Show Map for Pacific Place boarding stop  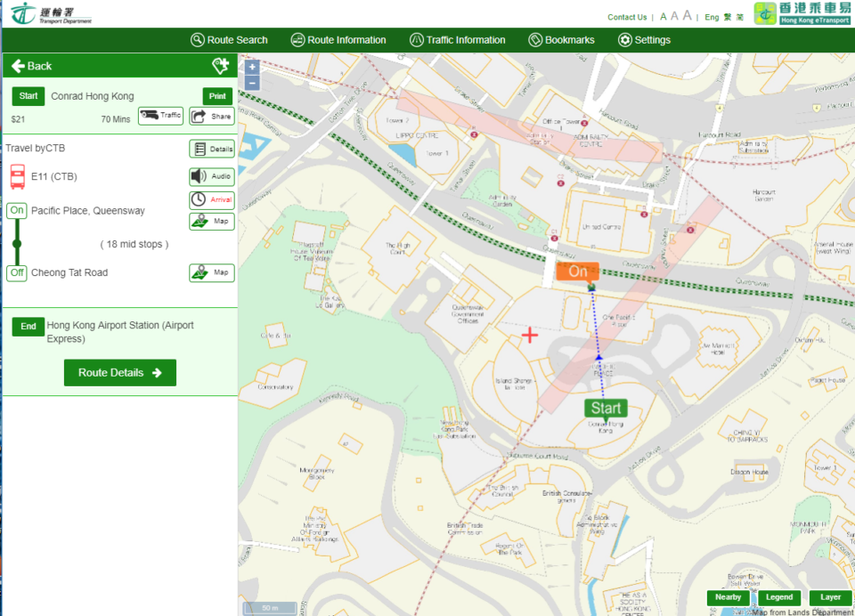point(211,222)
